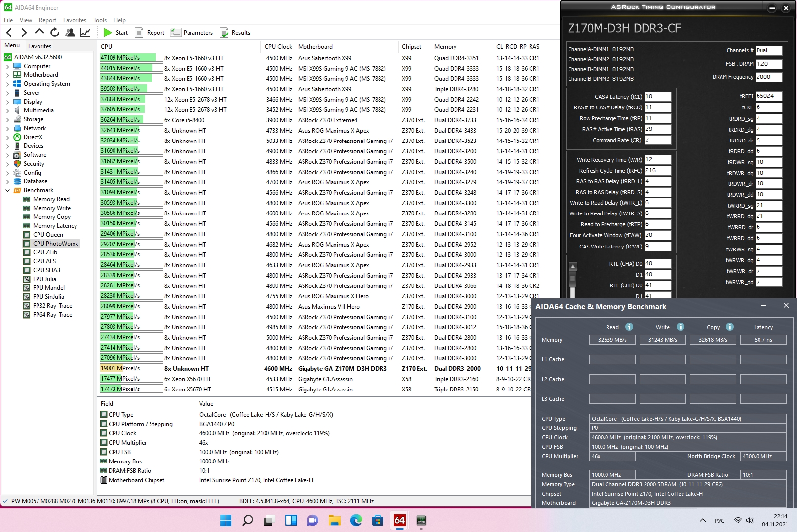Open the benchmark Parameters
Screen dimensions: 797x532
click(191, 33)
